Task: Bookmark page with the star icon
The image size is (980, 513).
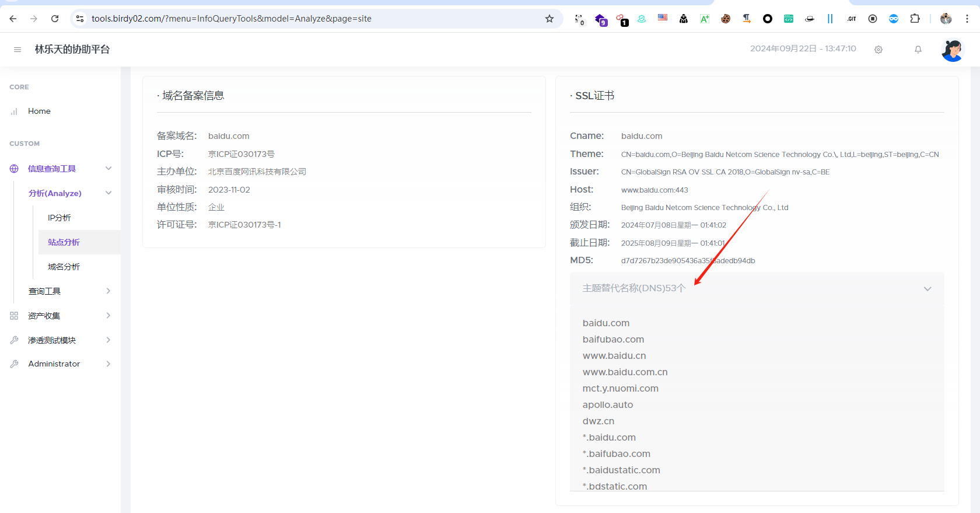Action: click(549, 19)
